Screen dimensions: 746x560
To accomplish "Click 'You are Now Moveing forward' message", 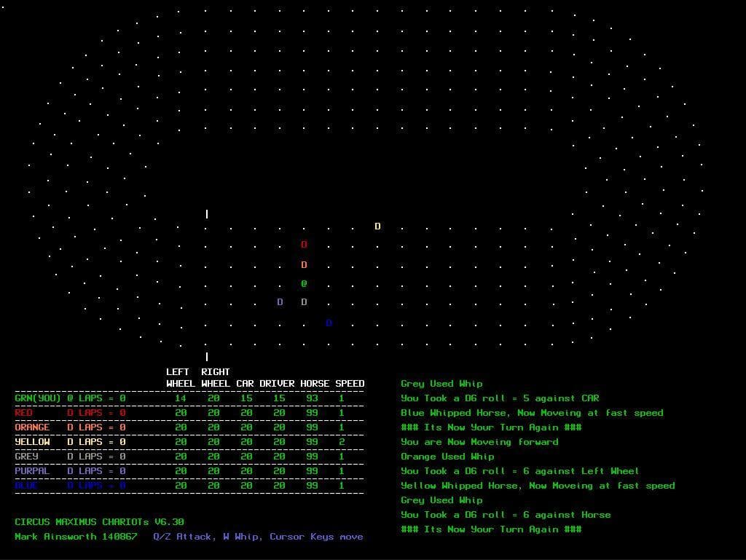I will click(479, 442).
